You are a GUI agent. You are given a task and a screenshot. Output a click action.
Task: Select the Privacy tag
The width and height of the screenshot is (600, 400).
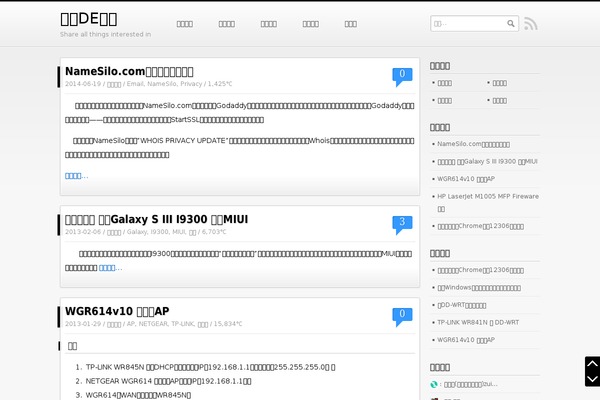click(x=191, y=84)
